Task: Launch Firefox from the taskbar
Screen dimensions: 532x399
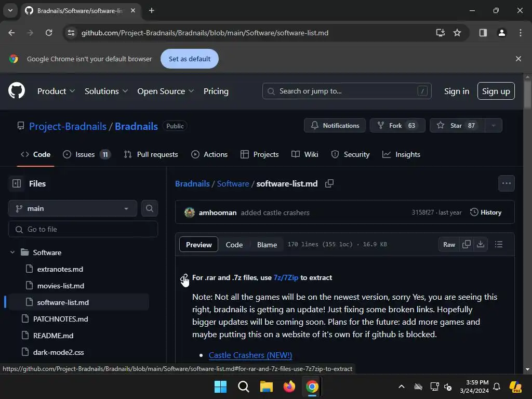Action: point(289,387)
